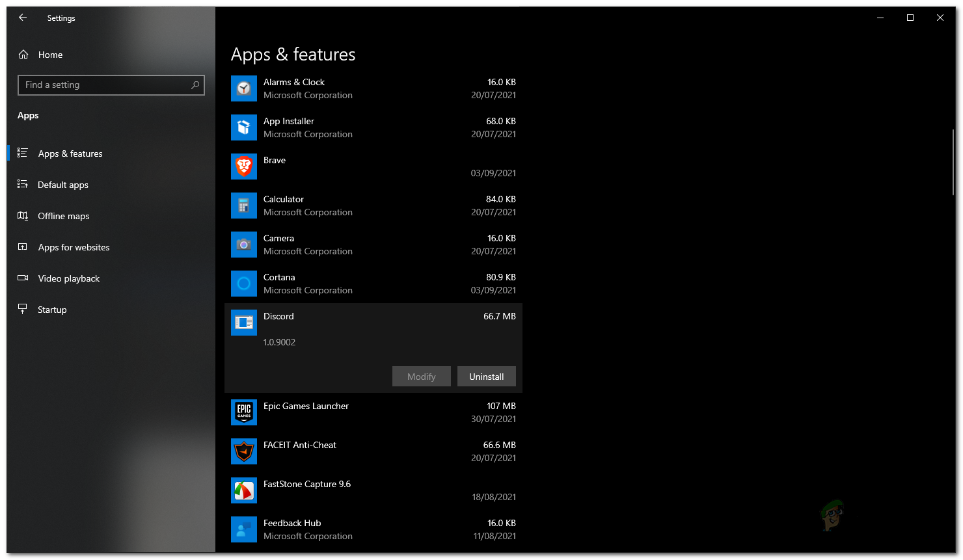Click the Camera app icon

pos(244,245)
